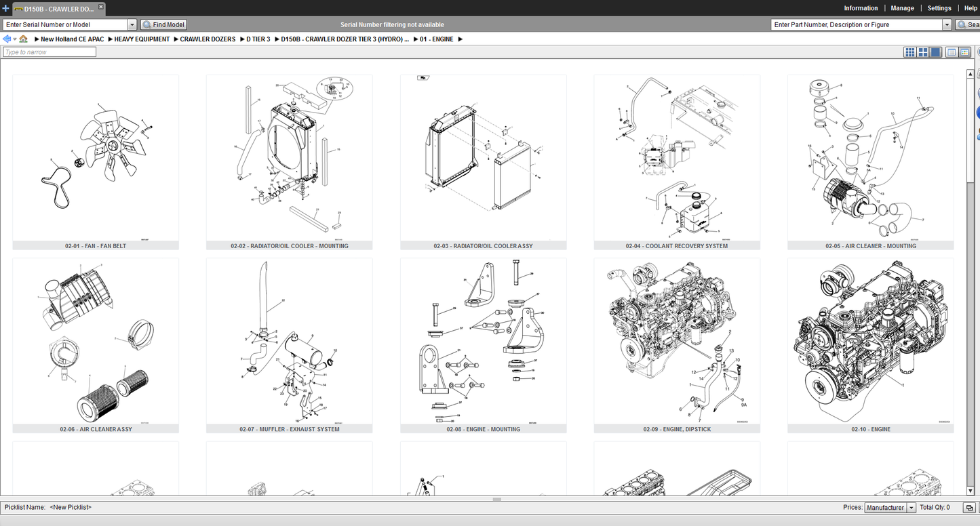
Task: Open the 02-07 Muffler Exhaust System thumbnail
Action: (x=290, y=346)
